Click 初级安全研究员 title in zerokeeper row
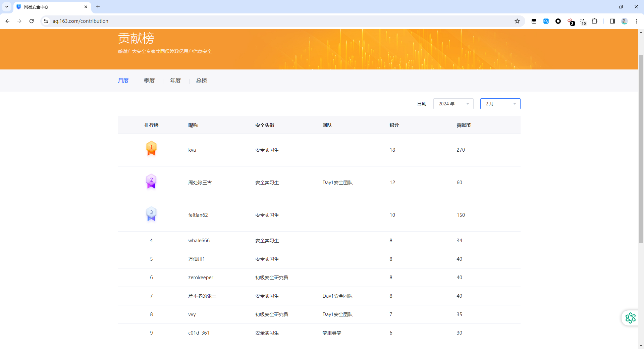The height and width of the screenshot is (349, 644). click(272, 278)
